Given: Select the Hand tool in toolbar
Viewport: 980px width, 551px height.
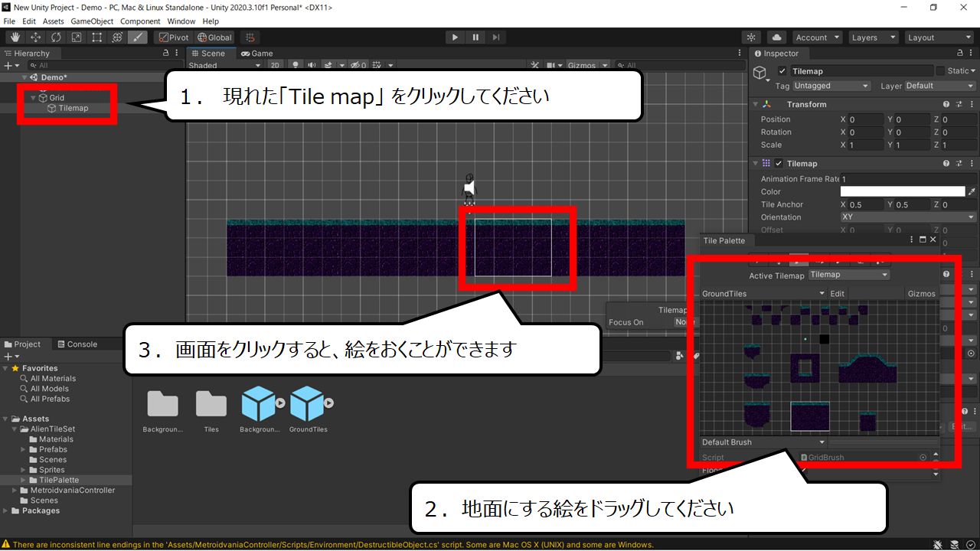Looking at the screenshot, I should pyautogui.click(x=15, y=37).
